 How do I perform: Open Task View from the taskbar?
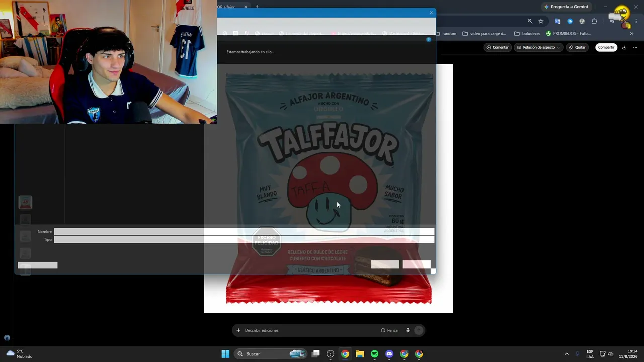pyautogui.click(x=316, y=354)
